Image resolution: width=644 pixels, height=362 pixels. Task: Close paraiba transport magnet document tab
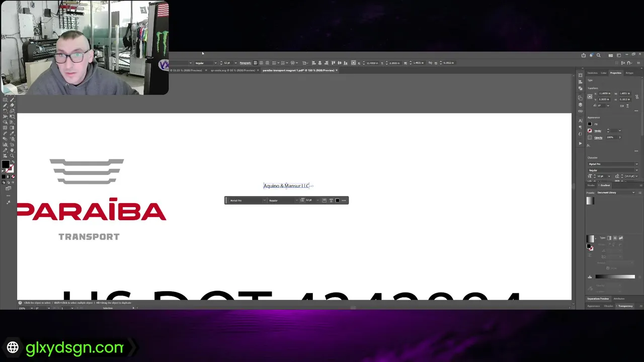click(337, 70)
